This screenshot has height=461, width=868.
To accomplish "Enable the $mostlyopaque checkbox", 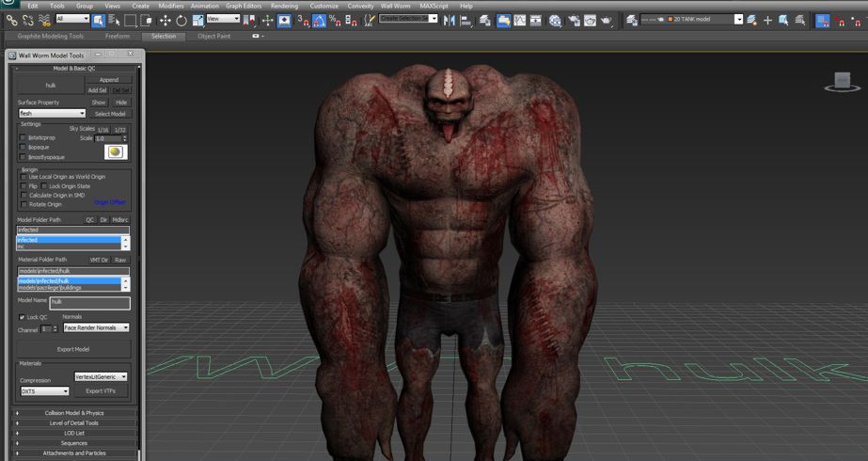I will pyautogui.click(x=23, y=157).
